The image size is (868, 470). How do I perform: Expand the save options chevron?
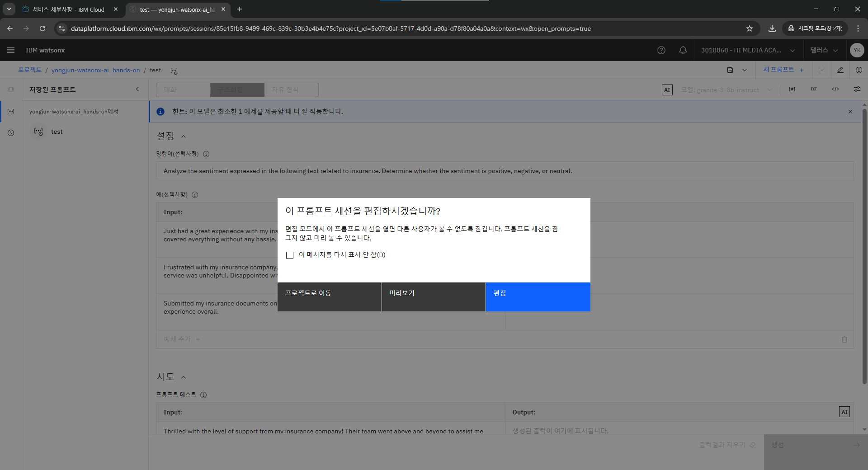[x=745, y=70]
